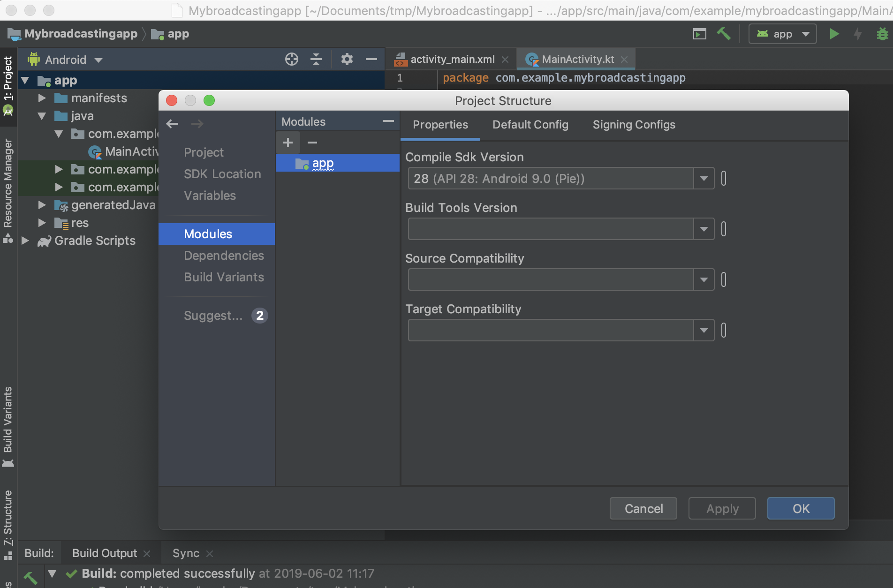Click the Cancel button
This screenshot has width=893, height=588.
pos(643,509)
